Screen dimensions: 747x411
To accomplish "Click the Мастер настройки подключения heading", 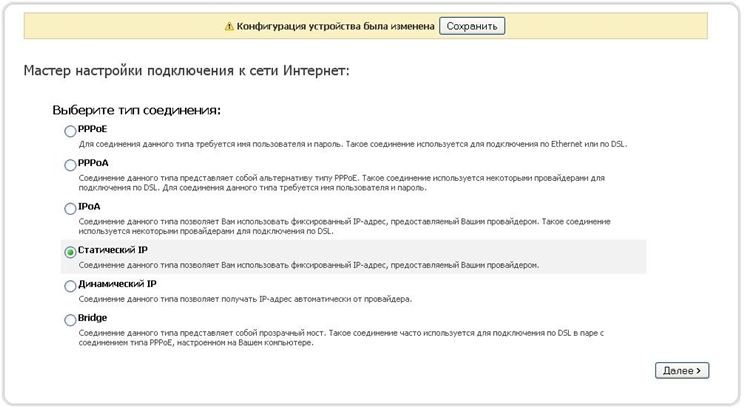I will pos(186,72).
